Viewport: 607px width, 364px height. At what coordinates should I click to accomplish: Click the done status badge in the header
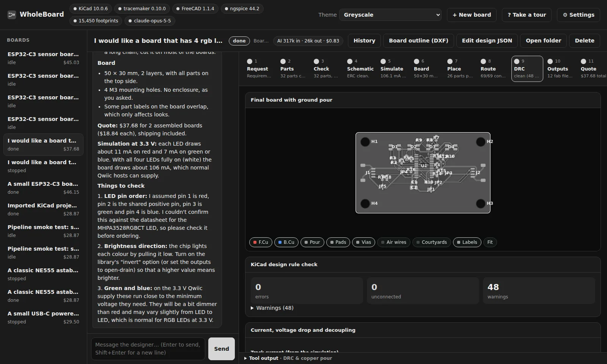tap(239, 41)
